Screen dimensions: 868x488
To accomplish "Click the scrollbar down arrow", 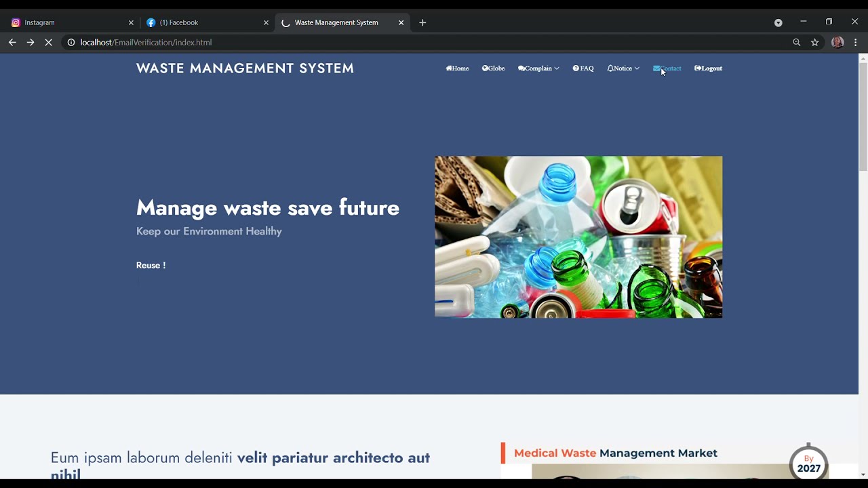I will tap(863, 474).
